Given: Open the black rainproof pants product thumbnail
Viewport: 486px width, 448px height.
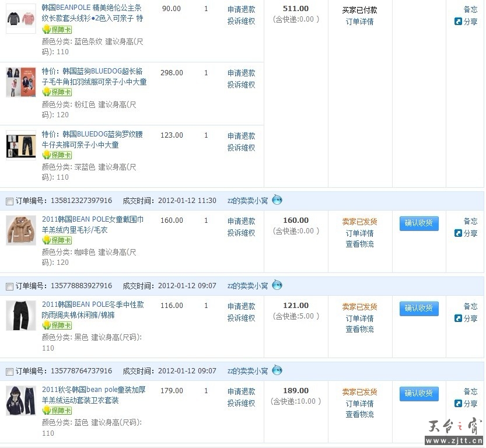Looking at the screenshot, I should (21, 315).
